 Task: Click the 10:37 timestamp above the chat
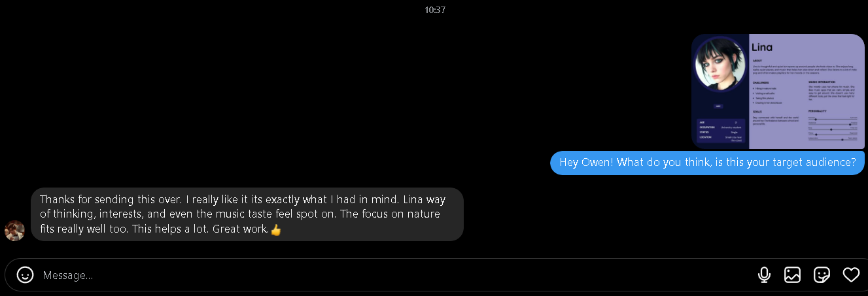pyautogui.click(x=435, y=10)
